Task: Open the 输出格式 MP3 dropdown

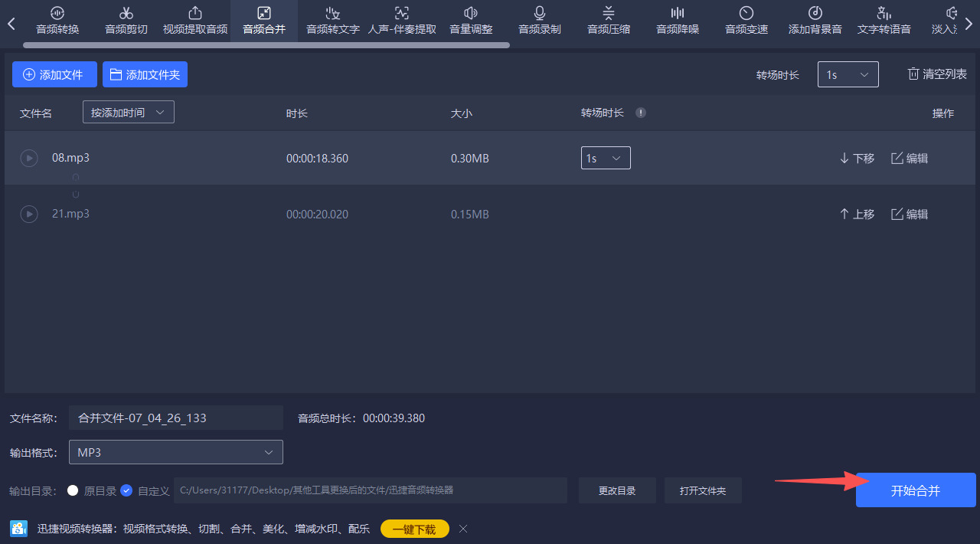Action: click(x=175, y=452)
